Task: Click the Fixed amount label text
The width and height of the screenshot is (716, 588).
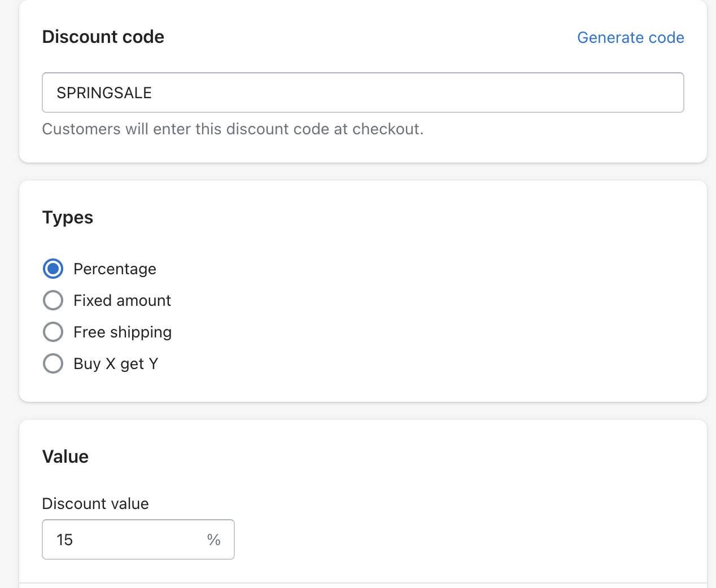Action: coord(122,300)
